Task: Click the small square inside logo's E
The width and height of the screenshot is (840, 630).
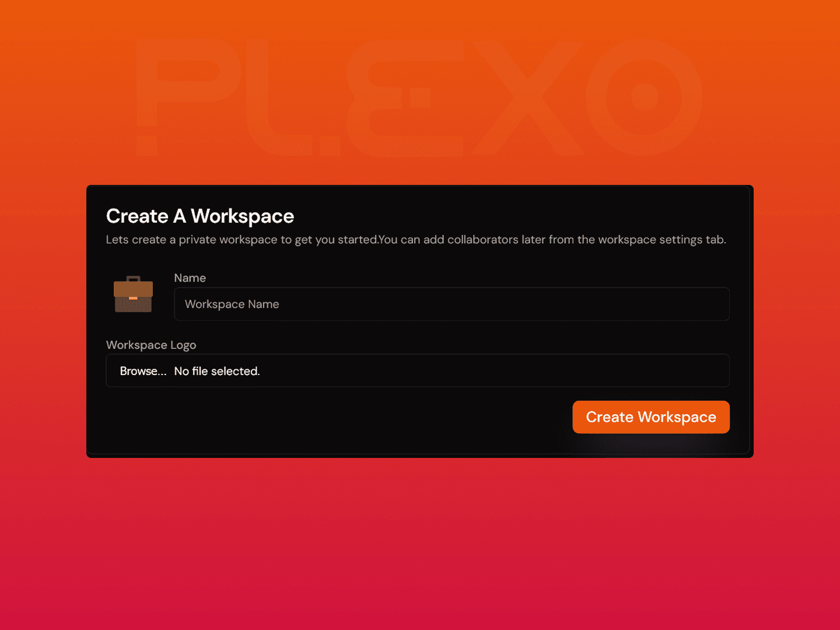Action: 420,97
